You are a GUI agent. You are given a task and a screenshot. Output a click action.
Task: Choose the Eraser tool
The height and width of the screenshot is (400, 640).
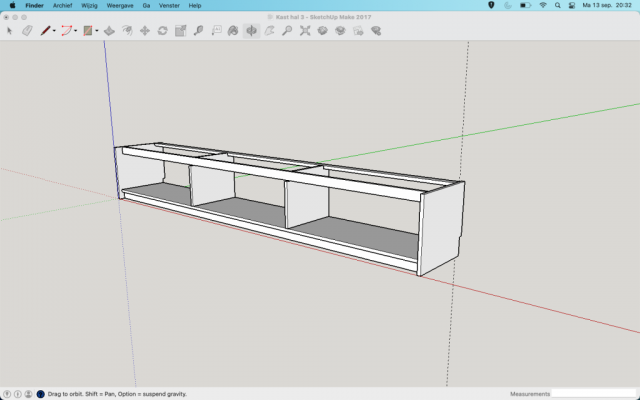[27, 31]
